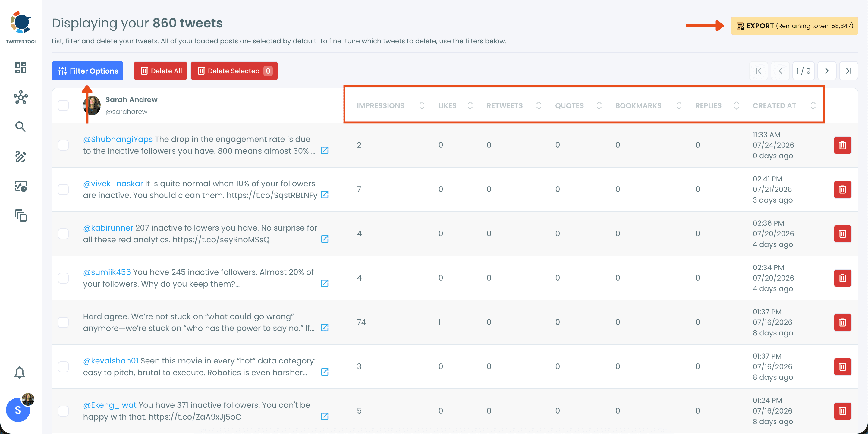Click the '8 days ago' text on @kevalshah01 row
This screenshot has height=434, width=868.
pyautogui.click(x=773, y=377)
